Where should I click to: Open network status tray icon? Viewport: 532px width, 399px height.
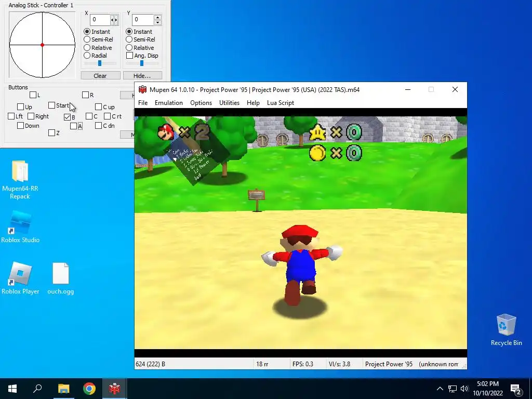[453, 389]
